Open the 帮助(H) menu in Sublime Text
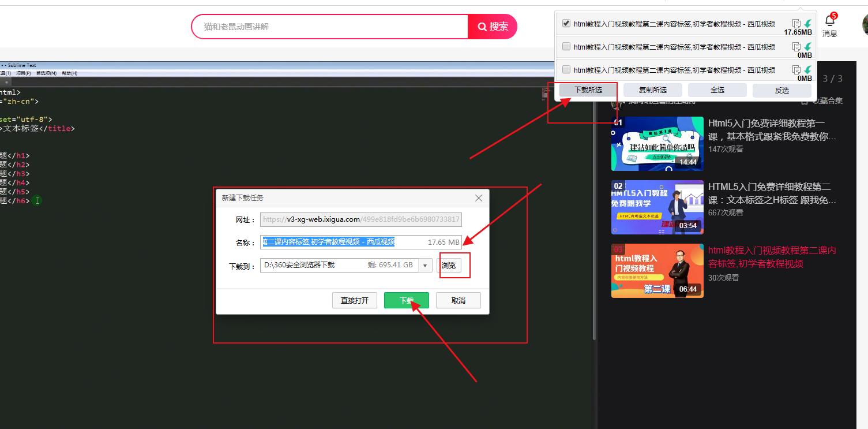The image size is (868, 429). click(x=69, y=73)
